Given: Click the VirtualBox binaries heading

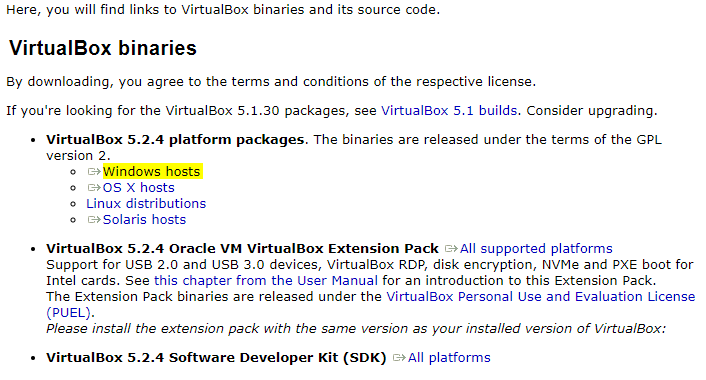Looking at the screenshot, I should [x=103, y=48].
